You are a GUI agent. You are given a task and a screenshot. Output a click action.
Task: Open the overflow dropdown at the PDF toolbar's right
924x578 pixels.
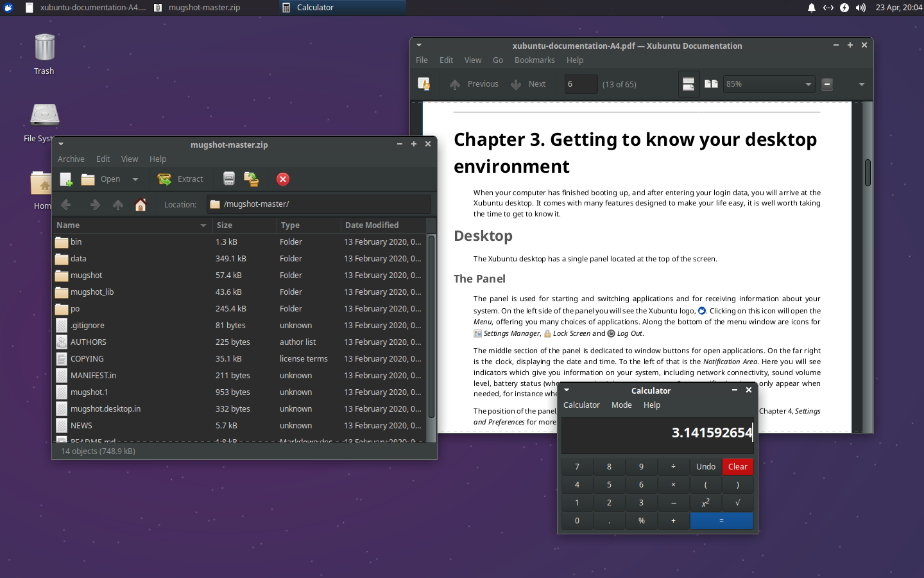point(862,84)
